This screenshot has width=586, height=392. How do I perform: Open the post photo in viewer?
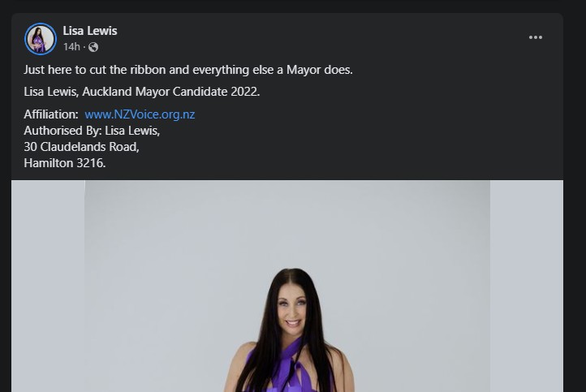pyautogui.click(x=287, y=286)
